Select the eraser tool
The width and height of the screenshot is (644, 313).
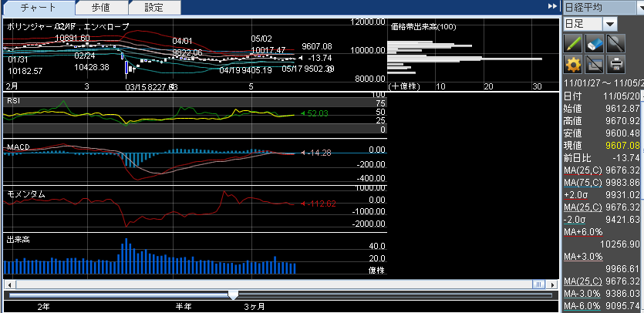(x=594, y=43)
